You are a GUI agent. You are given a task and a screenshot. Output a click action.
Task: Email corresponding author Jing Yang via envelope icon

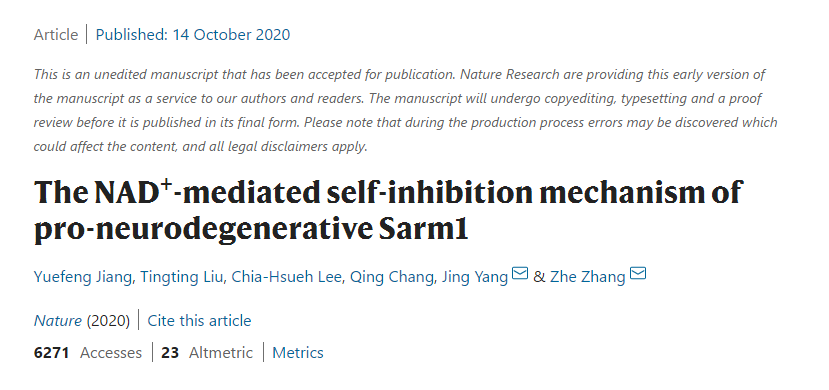click(x=520, y=274)
